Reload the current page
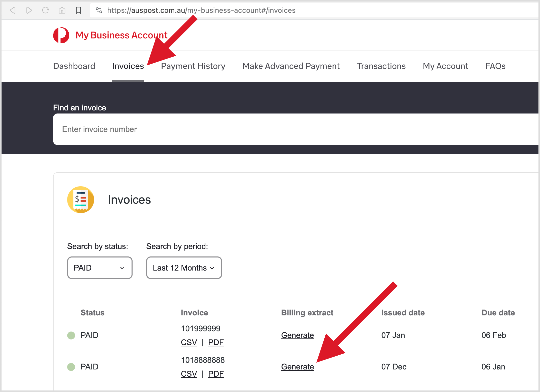Screen dimensions: 540x392 click(46, 10)
